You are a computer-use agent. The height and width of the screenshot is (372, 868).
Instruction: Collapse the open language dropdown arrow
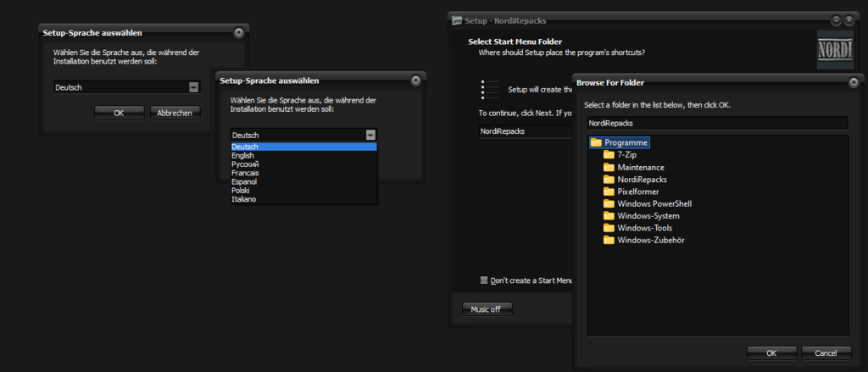click(370, 135)
